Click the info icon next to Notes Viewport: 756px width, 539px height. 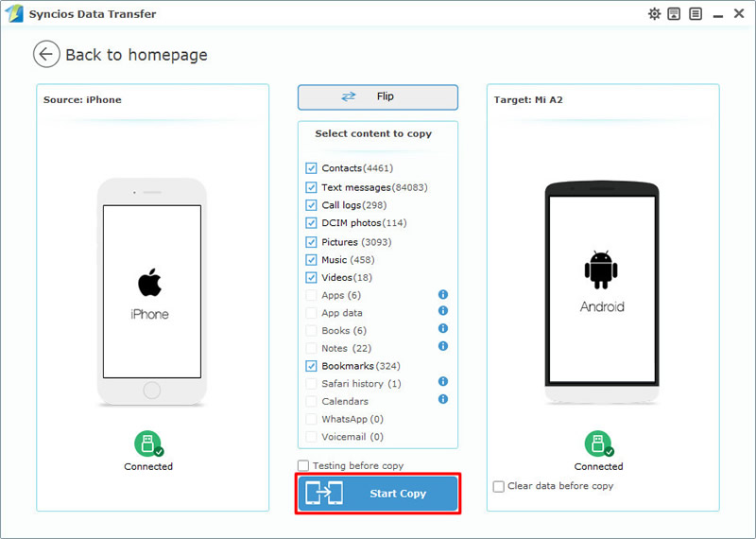(x=443, y=346)
